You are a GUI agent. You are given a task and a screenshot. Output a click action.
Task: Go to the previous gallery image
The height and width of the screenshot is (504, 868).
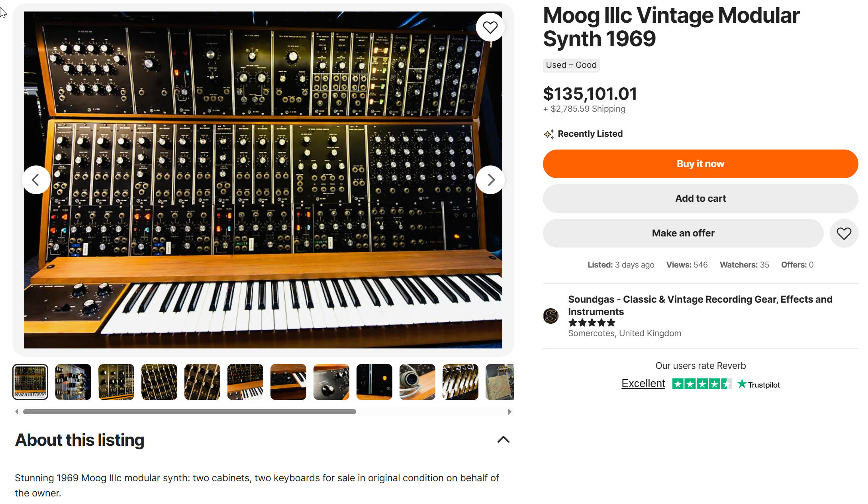pos(36,180)
